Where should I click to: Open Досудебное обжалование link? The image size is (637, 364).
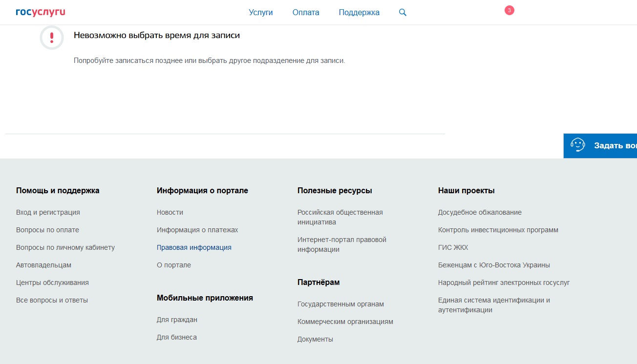(x=480, y=212)
